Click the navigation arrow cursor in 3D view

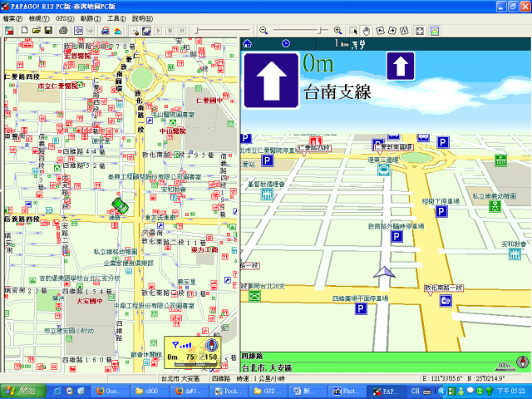point(384,272)
